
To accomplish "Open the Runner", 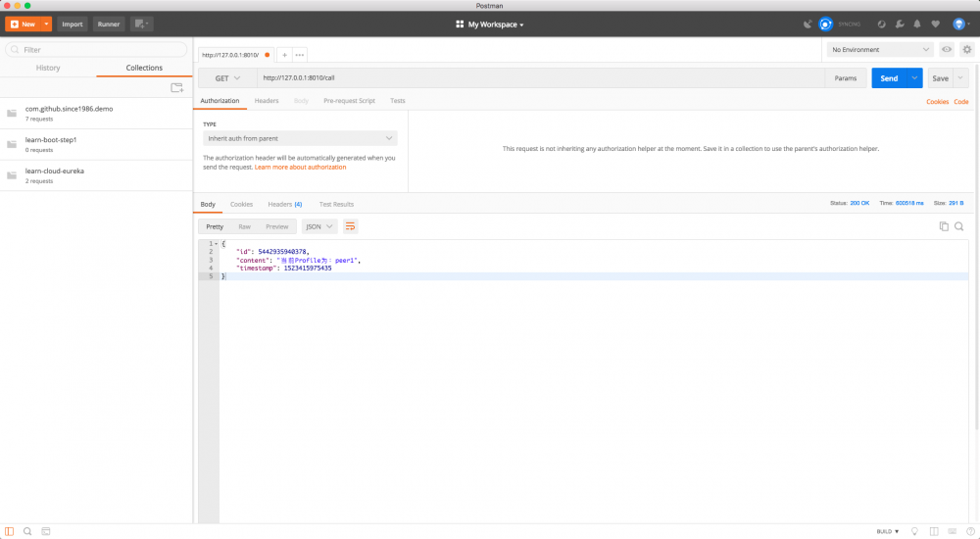I will [108, 24].
